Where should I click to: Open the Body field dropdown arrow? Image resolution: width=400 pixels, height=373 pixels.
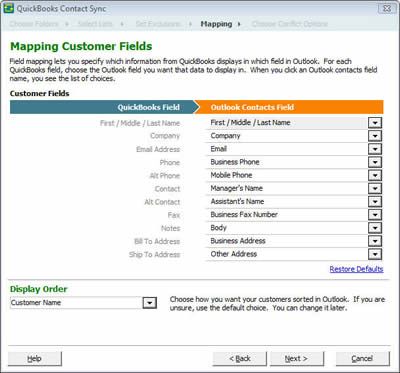[375, 228]
